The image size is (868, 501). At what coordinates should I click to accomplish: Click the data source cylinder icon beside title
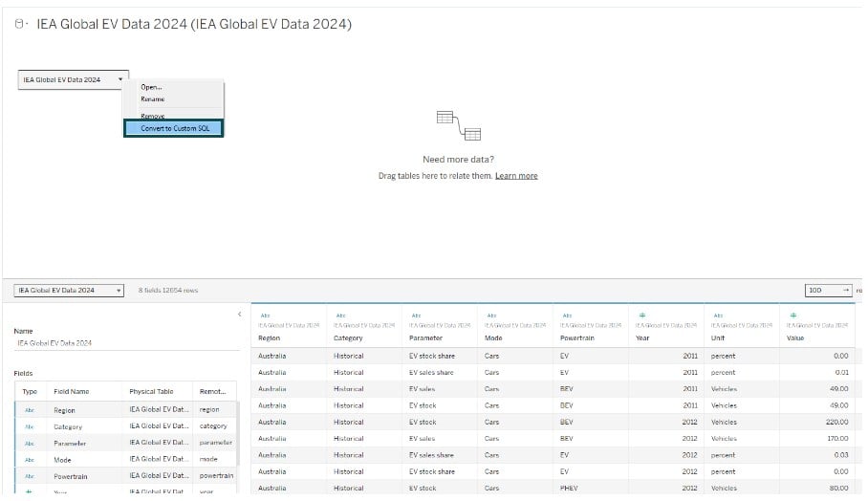click(19, 24)
